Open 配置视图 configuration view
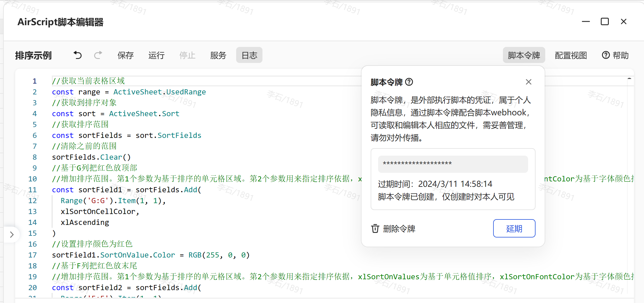644x303 pixels. tap(571, 55)
